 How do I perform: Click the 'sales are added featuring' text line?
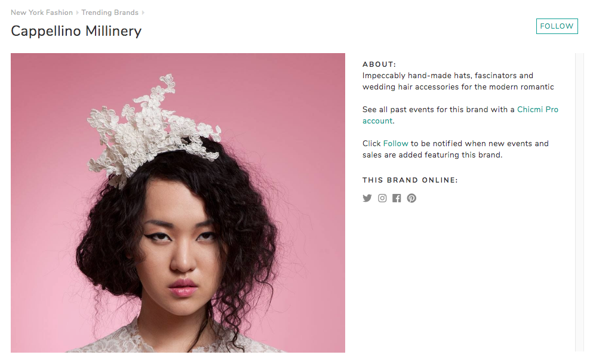pyautogui.click(x=432, y=155)
